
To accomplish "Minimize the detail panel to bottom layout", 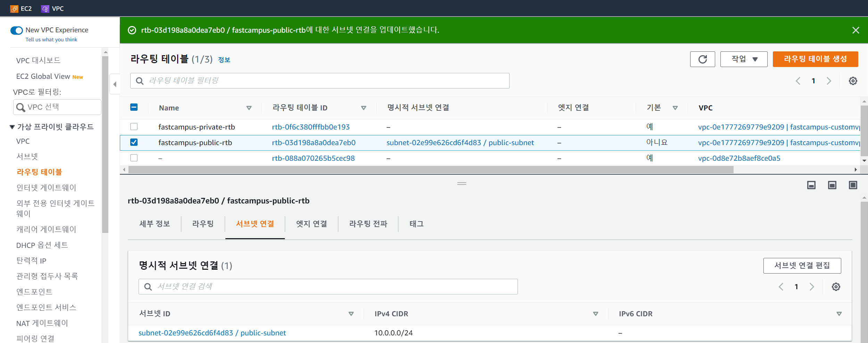I will point(811,185).
